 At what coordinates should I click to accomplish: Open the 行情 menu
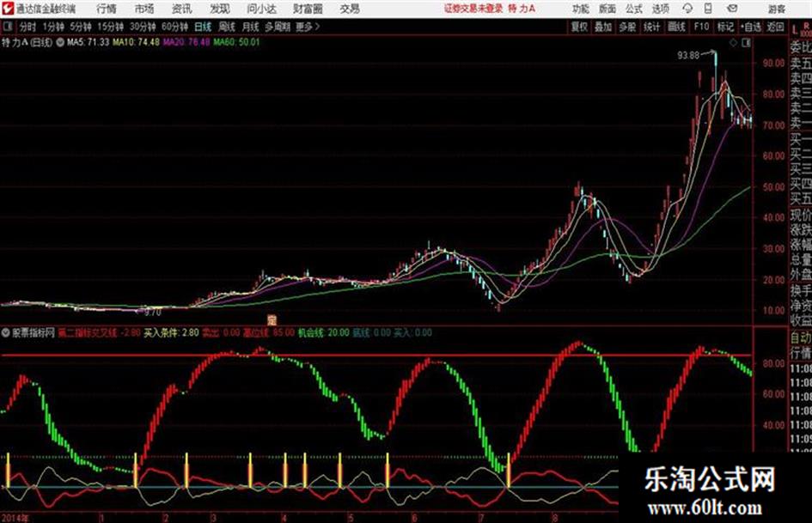pyautogui.click(x=107, y=9)
